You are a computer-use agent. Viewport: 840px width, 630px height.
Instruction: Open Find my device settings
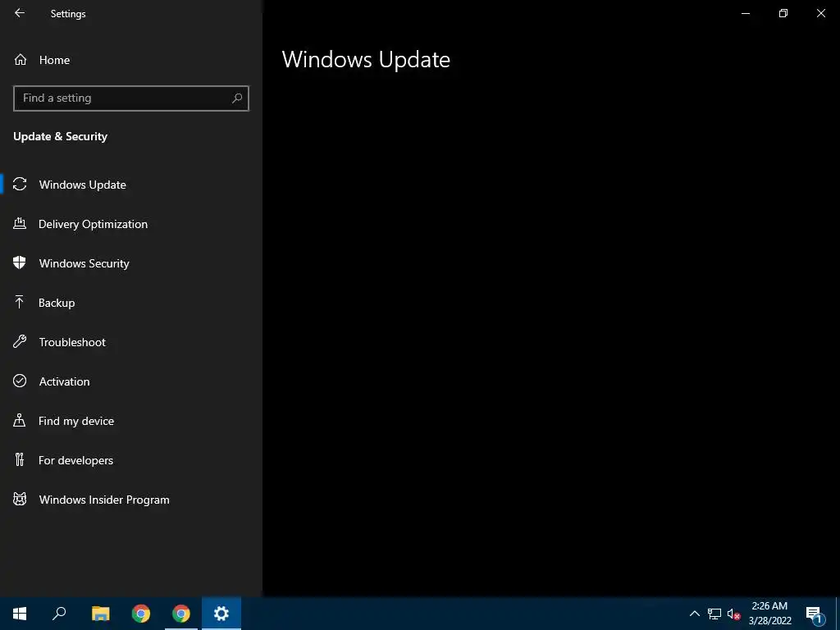click(x=131, y=421)
